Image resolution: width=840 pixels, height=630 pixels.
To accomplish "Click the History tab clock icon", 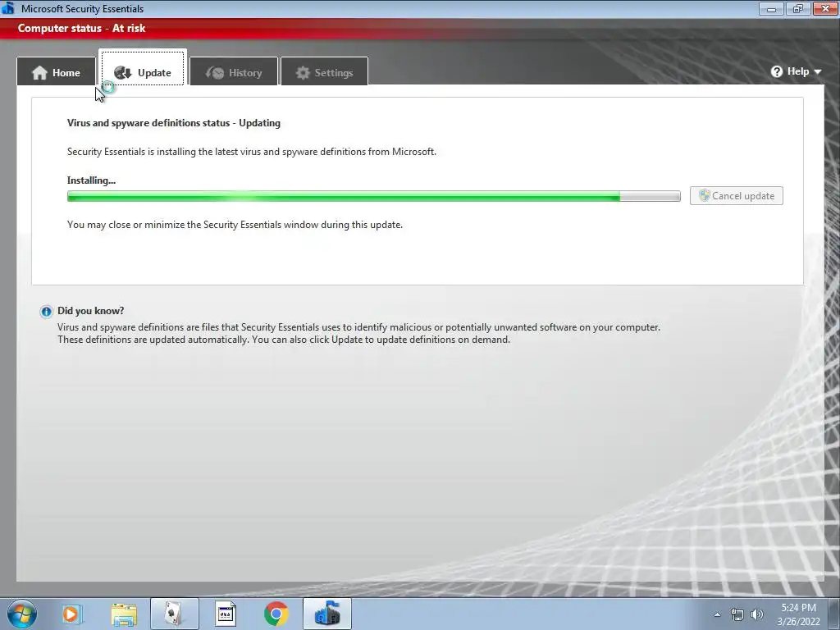I will [215, 72].
